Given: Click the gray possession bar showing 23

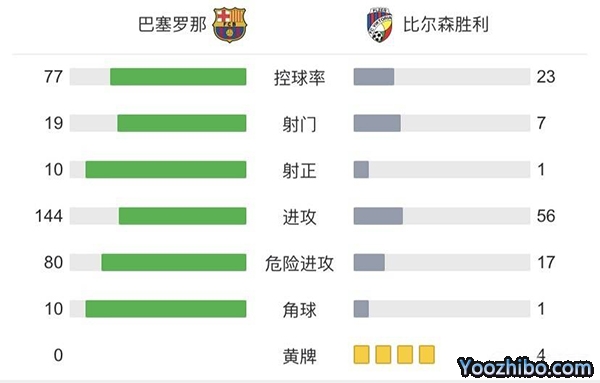Looking at the screenshot, I should pos(374,77).
